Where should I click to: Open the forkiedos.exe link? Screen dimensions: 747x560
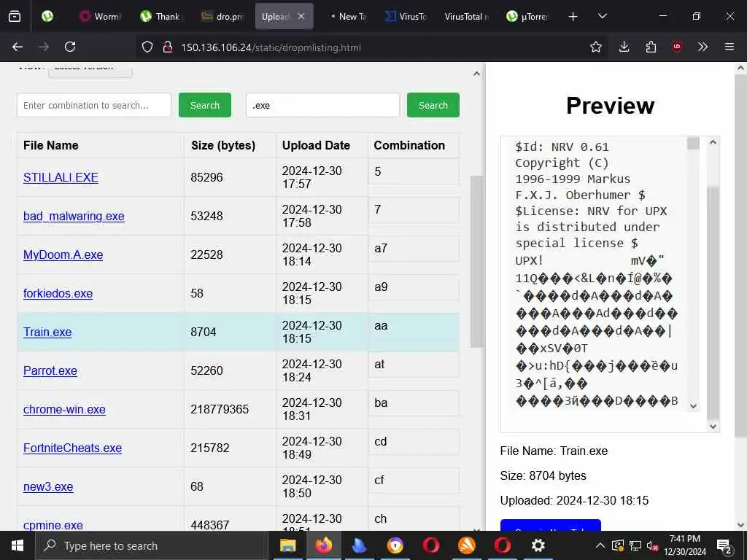pos(58,293)
